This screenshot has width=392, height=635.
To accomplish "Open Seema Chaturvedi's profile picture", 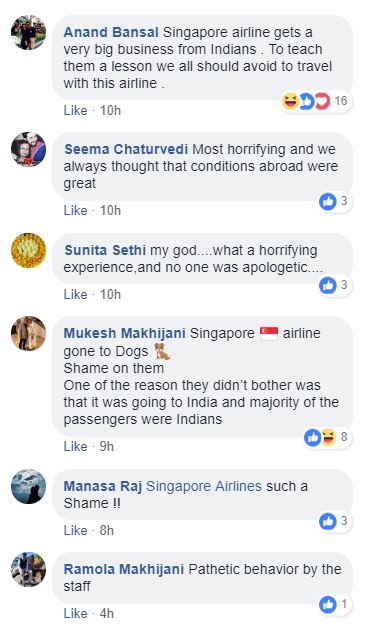I will coord(28,149).
